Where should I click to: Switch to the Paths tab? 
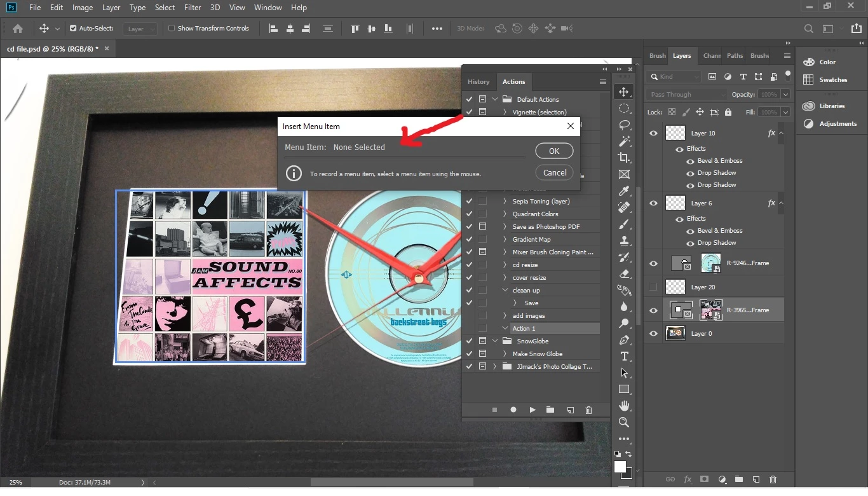[735, 56]
